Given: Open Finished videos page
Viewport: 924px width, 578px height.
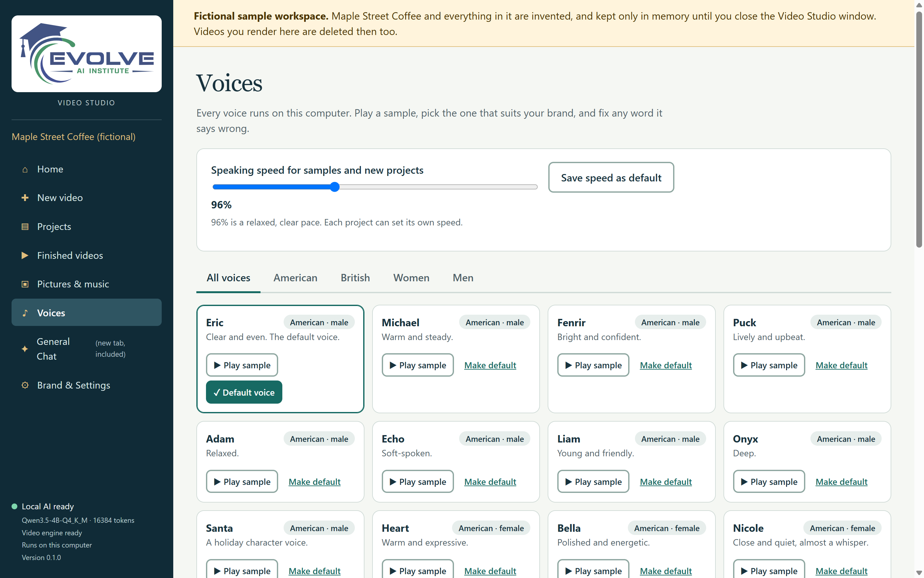Looking at the screenshot, I should (87, 255).
